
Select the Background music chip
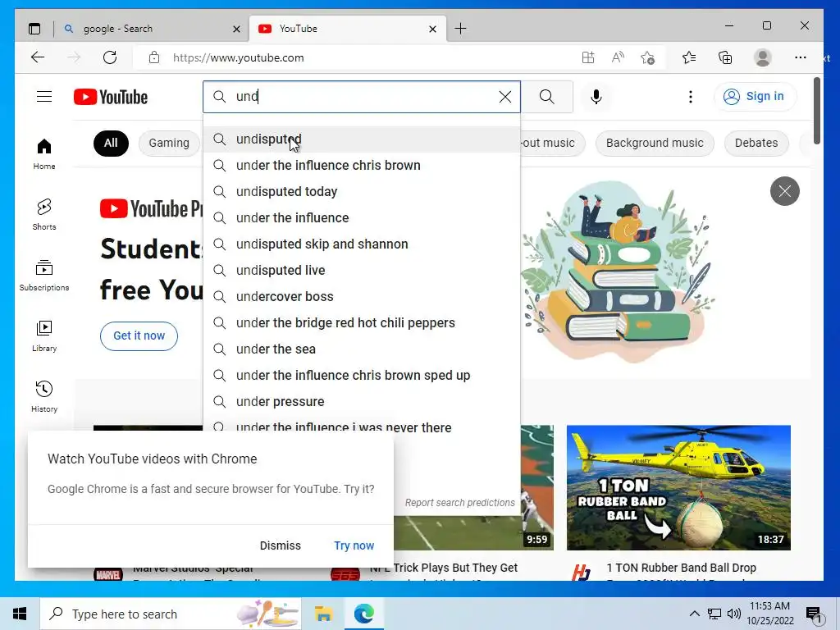(655, 143)
